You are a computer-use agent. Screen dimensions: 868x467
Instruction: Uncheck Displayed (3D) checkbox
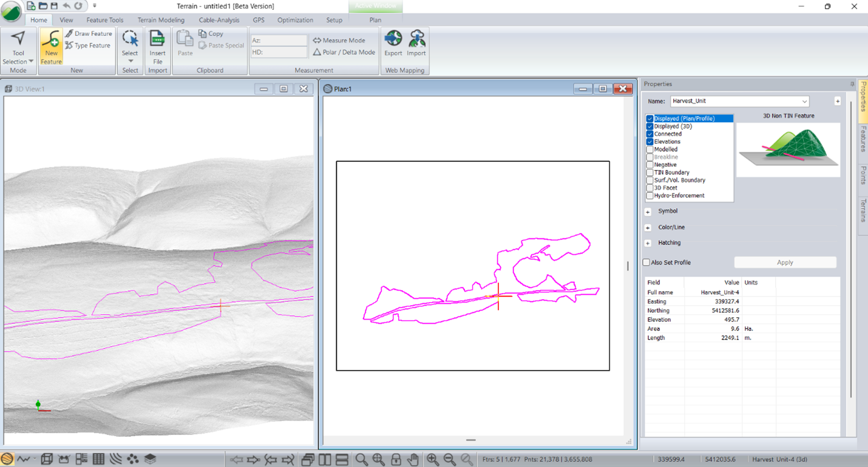tap(650, 126)
